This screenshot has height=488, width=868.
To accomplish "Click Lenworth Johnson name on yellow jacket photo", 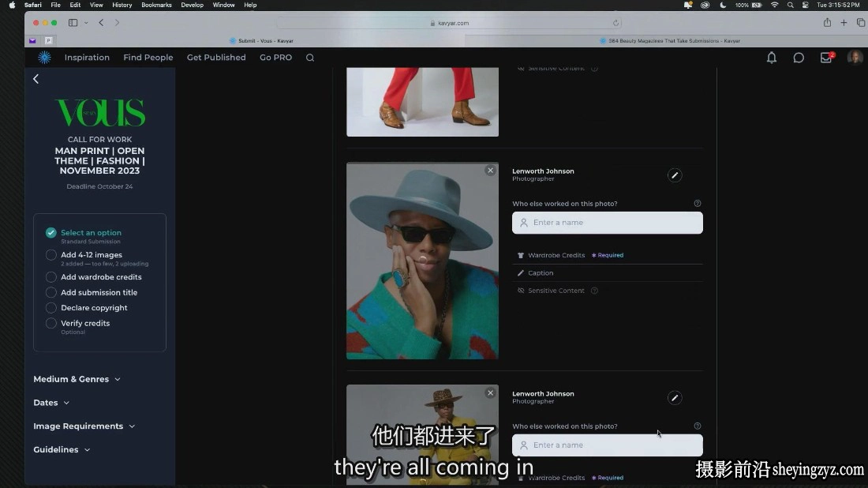I will point(543,394).
